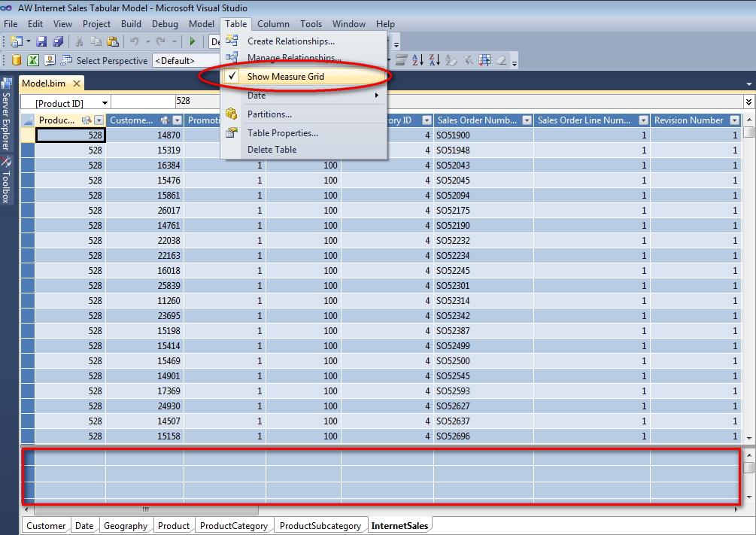The image size is (756, 535).
Task: Sort column A to Z
Action: pos(418,59)
